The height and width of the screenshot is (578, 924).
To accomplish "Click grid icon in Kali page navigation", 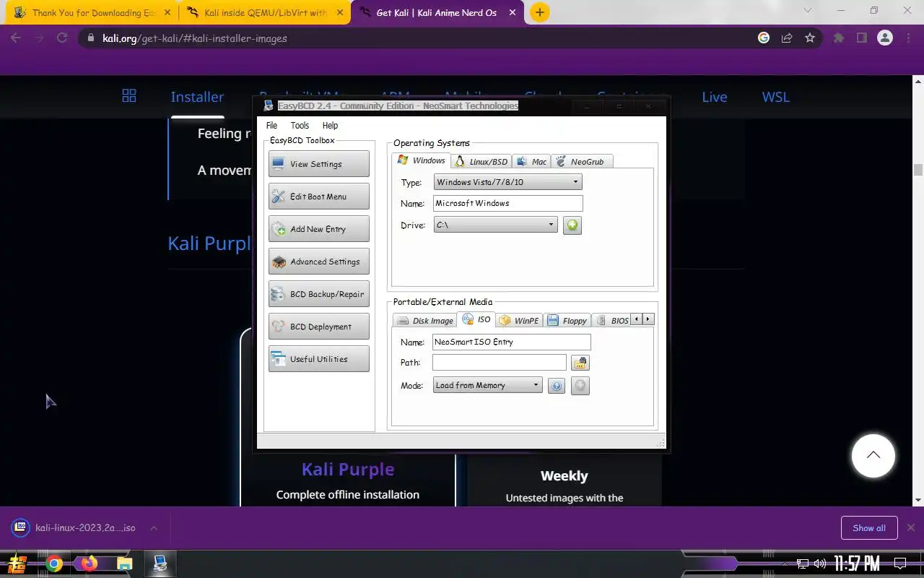I will point(129,95).
